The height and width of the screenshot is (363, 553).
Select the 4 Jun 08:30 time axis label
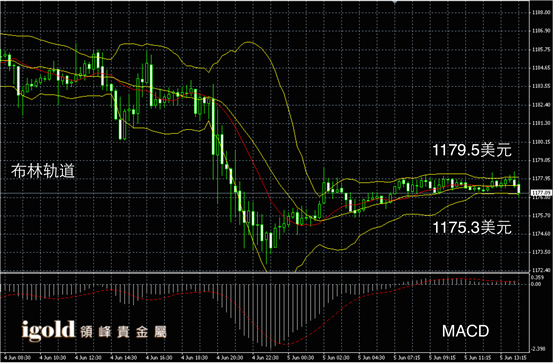pyautogui.click(x=18, y=358)
